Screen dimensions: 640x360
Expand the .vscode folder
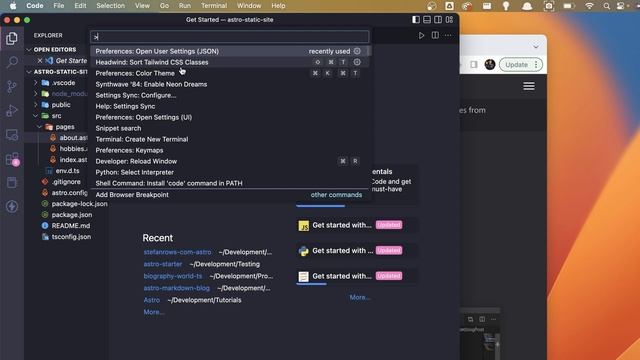(36, 82)
